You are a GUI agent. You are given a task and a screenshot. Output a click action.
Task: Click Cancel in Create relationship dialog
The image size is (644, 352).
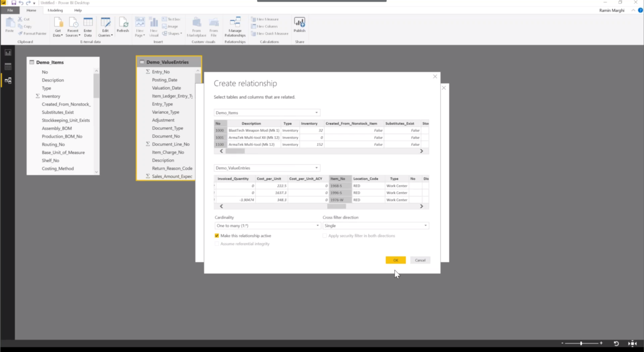click(420, 260)
